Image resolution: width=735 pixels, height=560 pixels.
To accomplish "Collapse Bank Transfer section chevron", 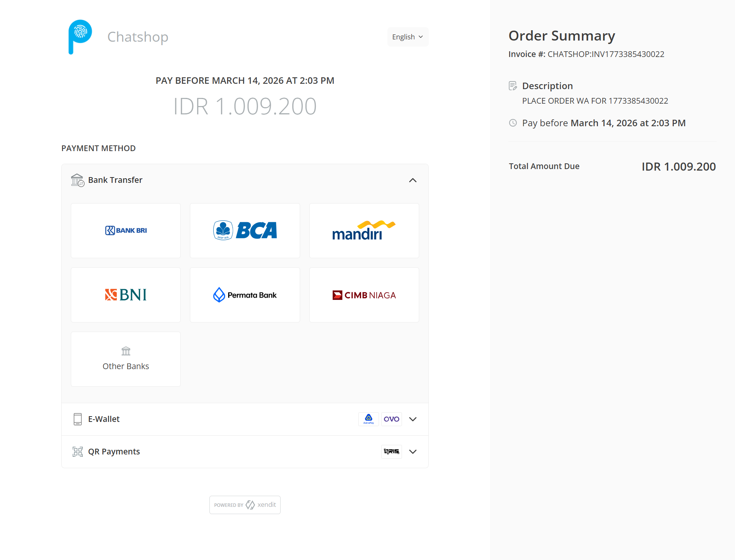I will (x=413, y=180).
